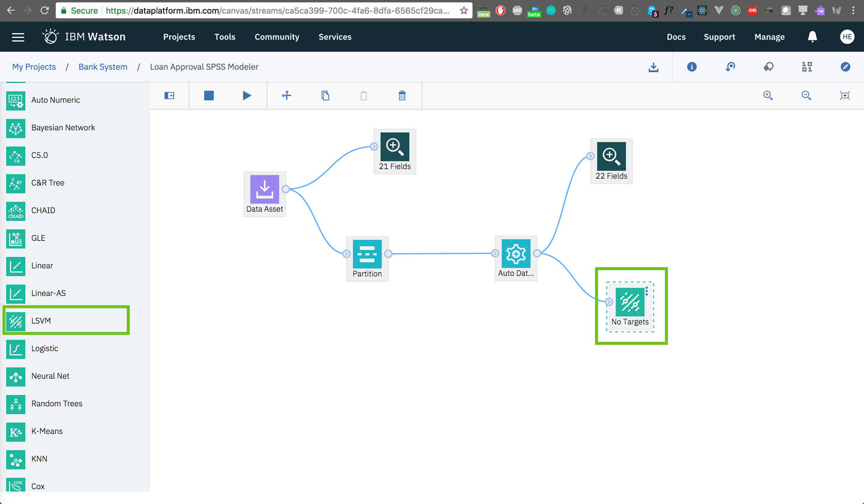This screenshot has height=504, width=864.
Task: Zoom in on the canvas
Action: point(768,95)
